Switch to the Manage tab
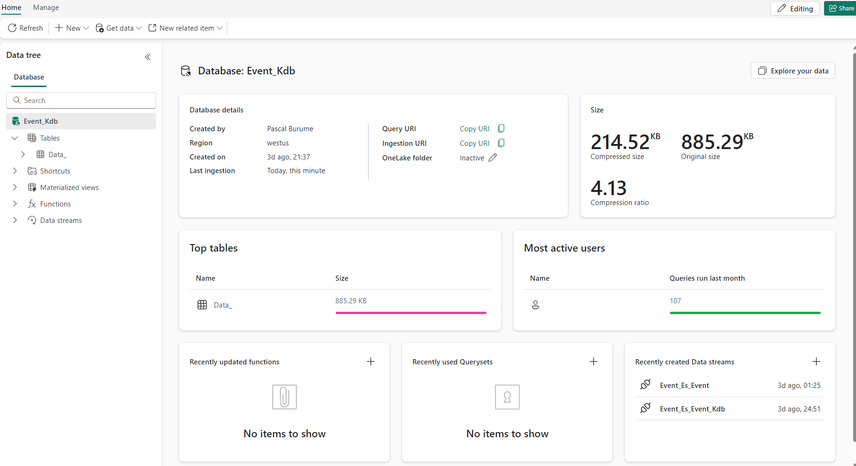 46,8
